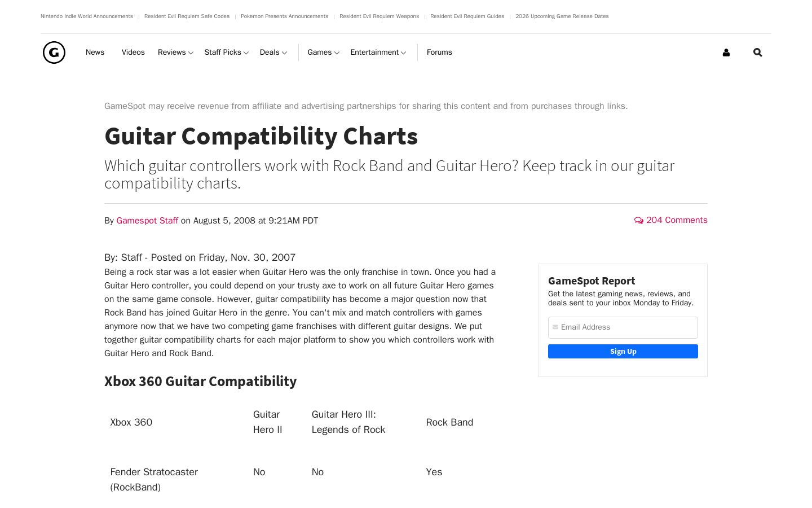Open the search magnifier icon
This screenshot has height=508, width=812.
coord(757,52)
